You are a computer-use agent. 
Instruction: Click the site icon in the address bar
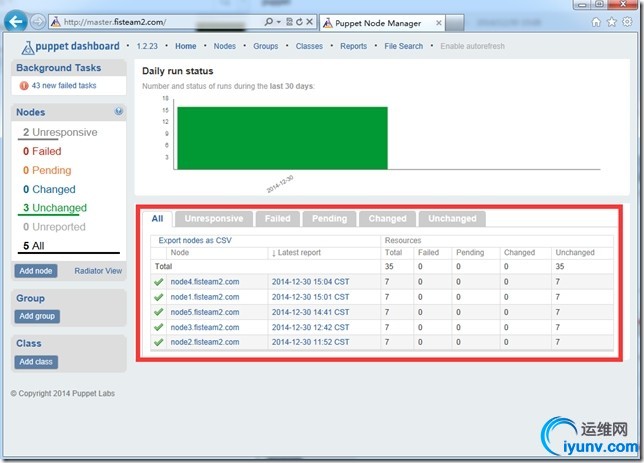(55, 22)
